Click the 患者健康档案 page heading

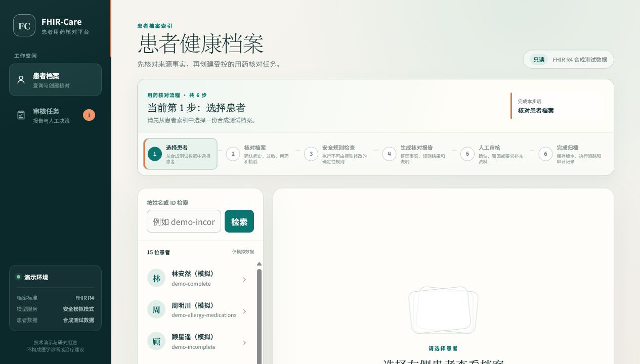200,44
